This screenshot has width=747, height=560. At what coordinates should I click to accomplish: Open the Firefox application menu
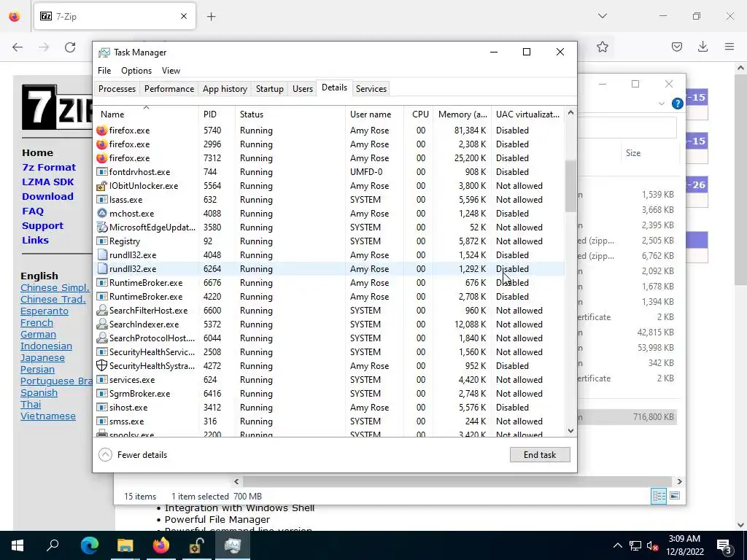729,47
